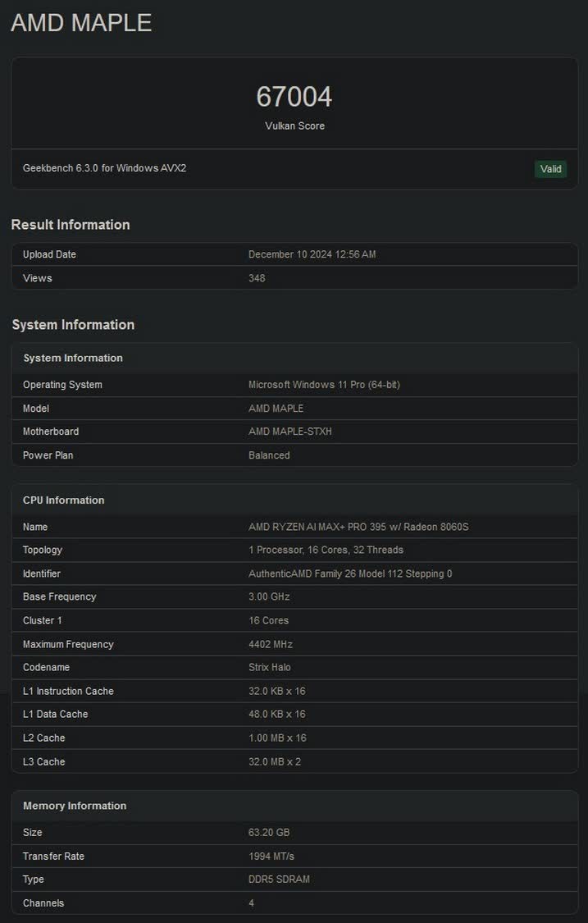This screenshot has height=923, width=588.
Task: Click the Balanced power plan value
Action: (269, 455)
